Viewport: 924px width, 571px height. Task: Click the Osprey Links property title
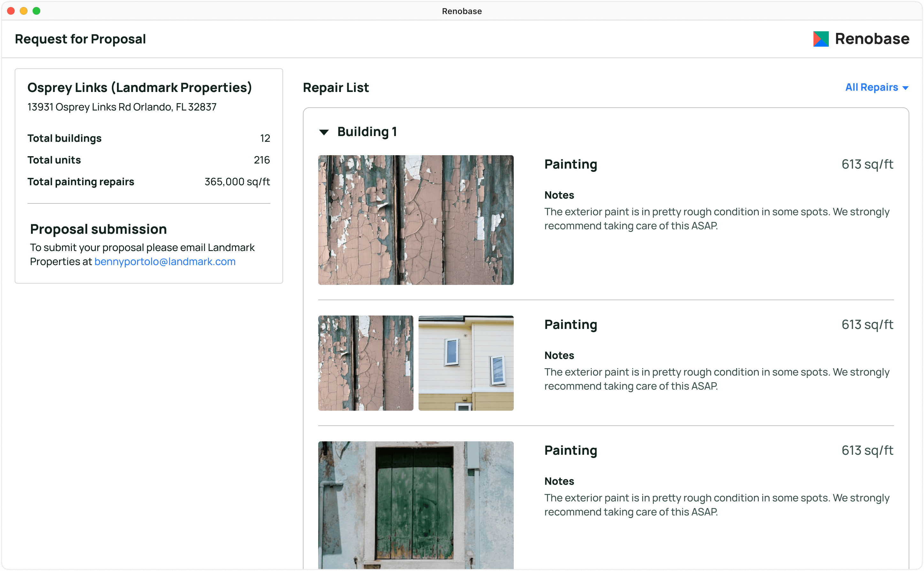(x=139, y=88)
